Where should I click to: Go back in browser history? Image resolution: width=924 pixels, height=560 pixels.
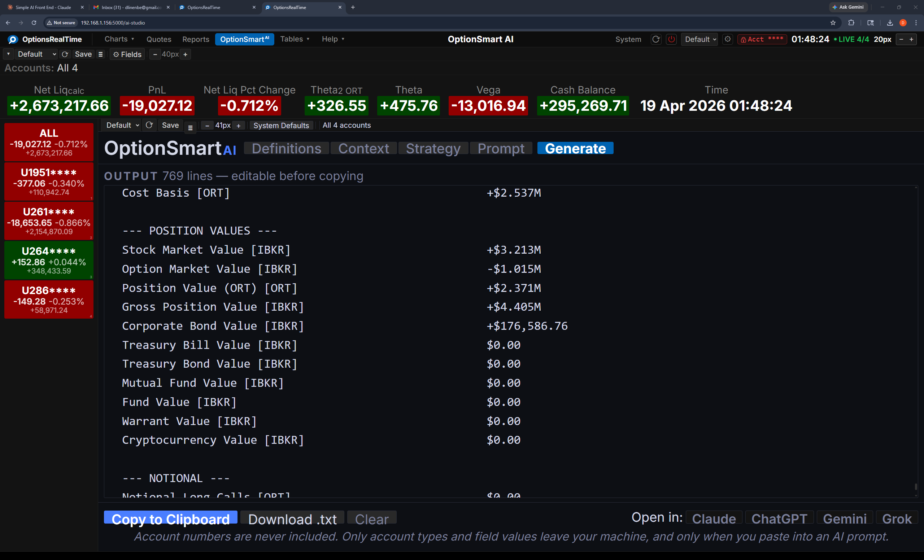click(8, 23)
